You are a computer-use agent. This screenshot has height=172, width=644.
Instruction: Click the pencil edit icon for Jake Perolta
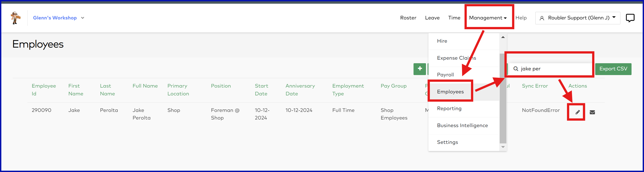tap(577, 112)
